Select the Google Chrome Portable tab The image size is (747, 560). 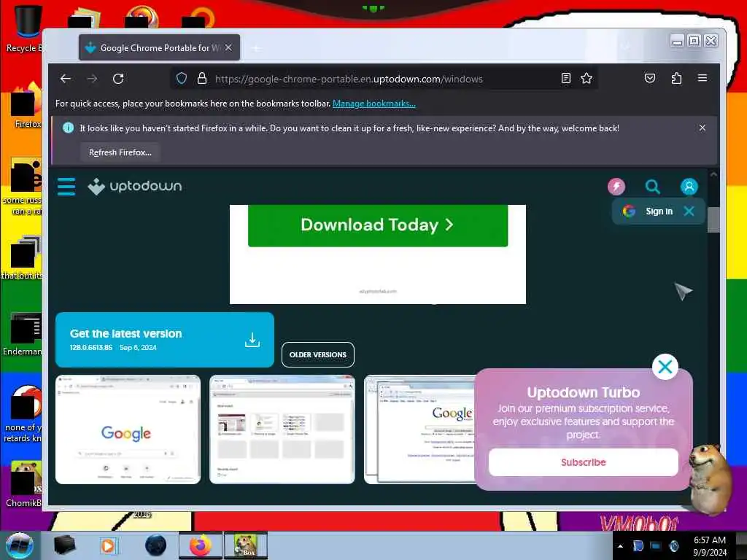point(159,47)
